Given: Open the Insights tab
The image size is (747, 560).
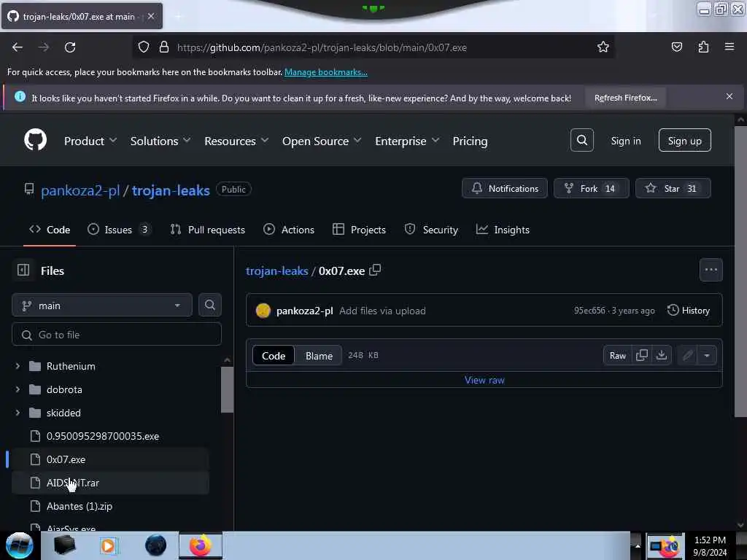Looking at the screenshot, I should coord(503,230).
